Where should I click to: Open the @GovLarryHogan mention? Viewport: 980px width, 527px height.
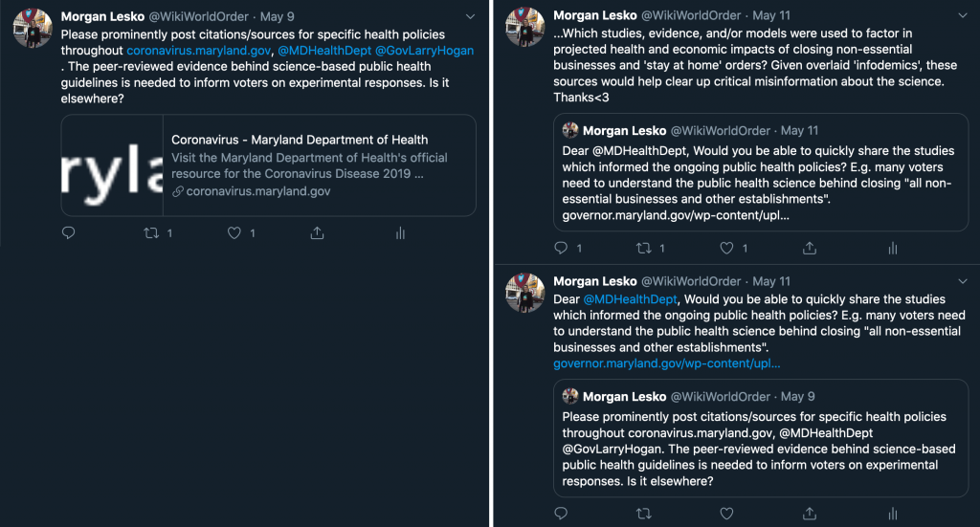pos(424,51)
